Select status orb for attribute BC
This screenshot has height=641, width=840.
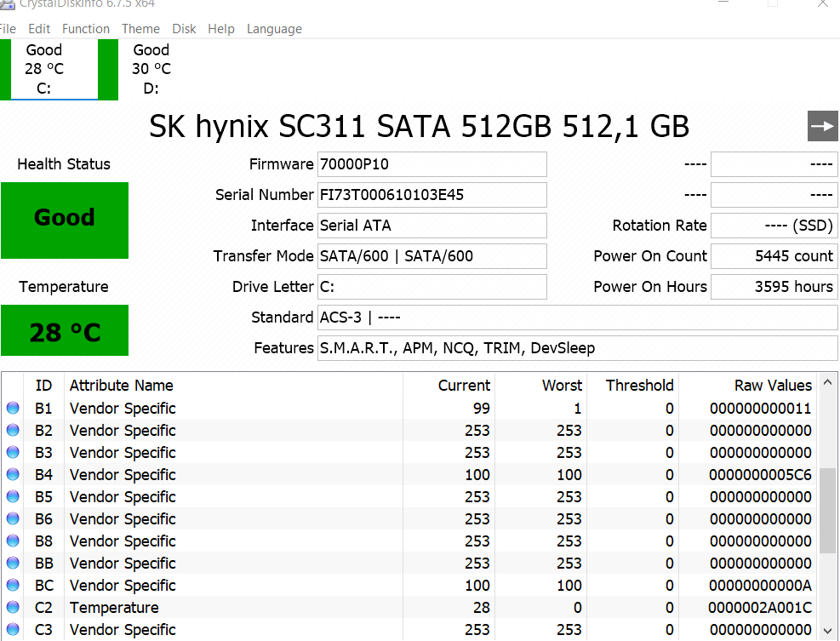tap(13, 586)
